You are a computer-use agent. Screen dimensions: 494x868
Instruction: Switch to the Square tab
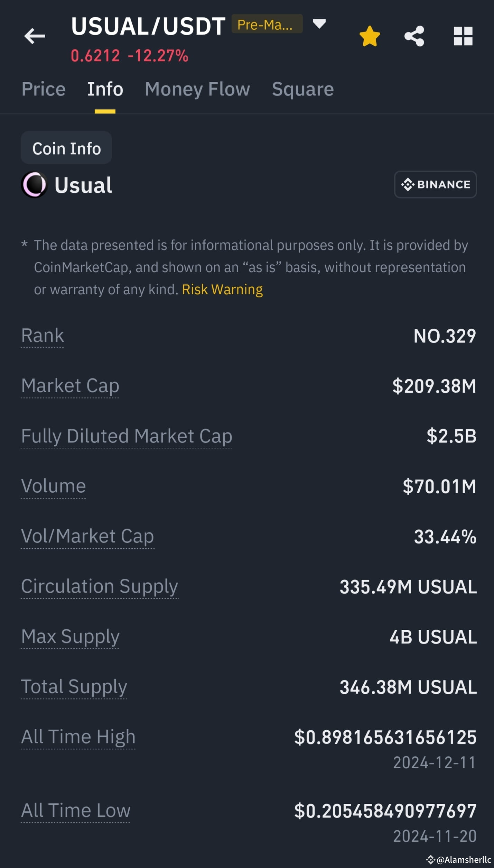pos(303,89)
